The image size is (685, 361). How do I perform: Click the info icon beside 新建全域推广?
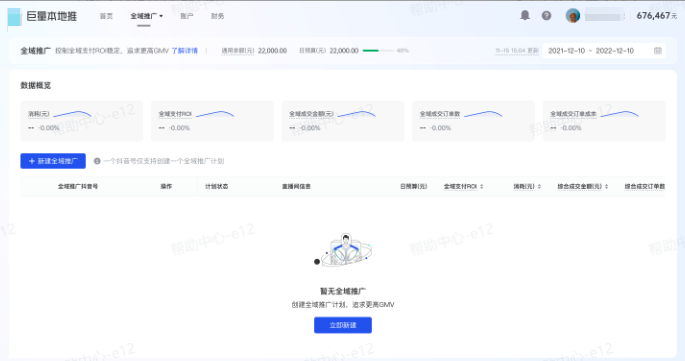tap(97, 161)
